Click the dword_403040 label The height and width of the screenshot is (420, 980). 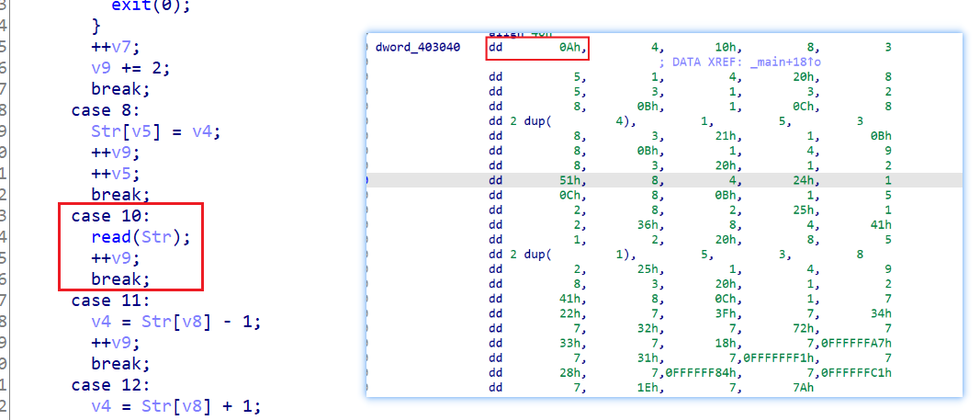[x=418, y=48]
